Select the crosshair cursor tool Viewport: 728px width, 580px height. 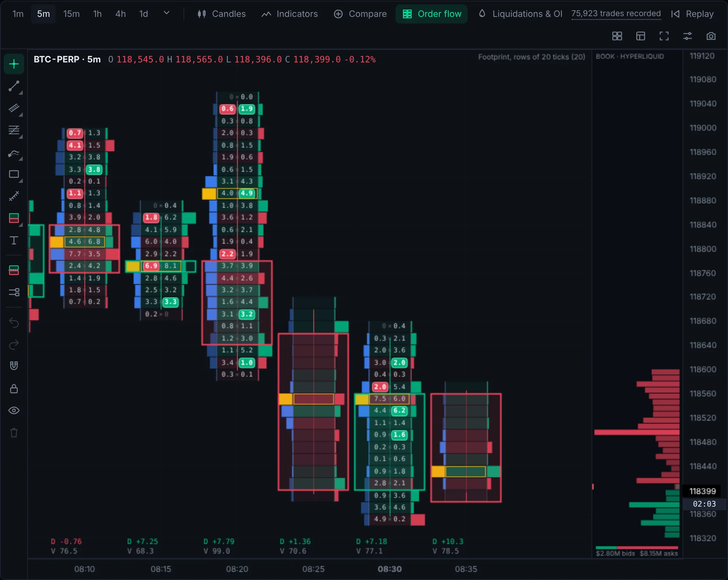[14, 64]
